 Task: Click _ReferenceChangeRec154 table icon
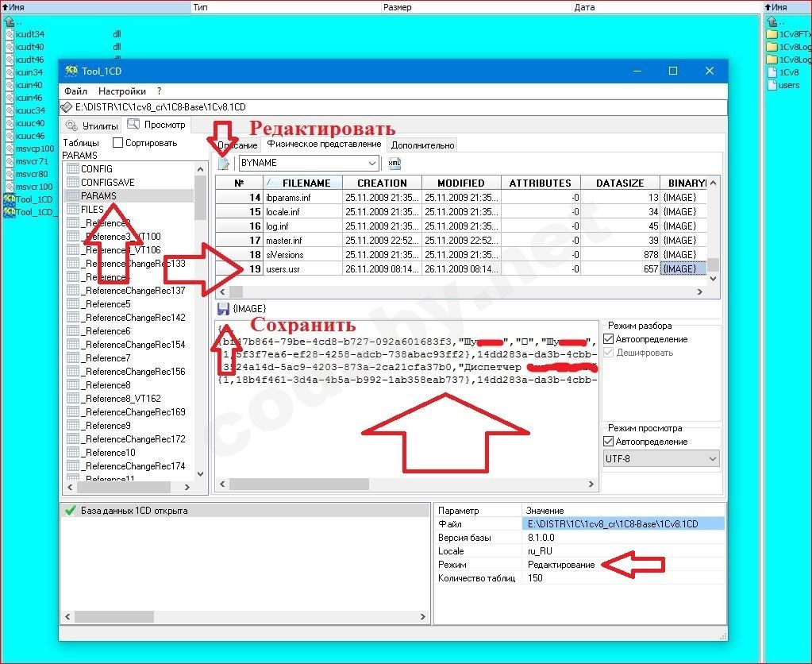[72, 344]
